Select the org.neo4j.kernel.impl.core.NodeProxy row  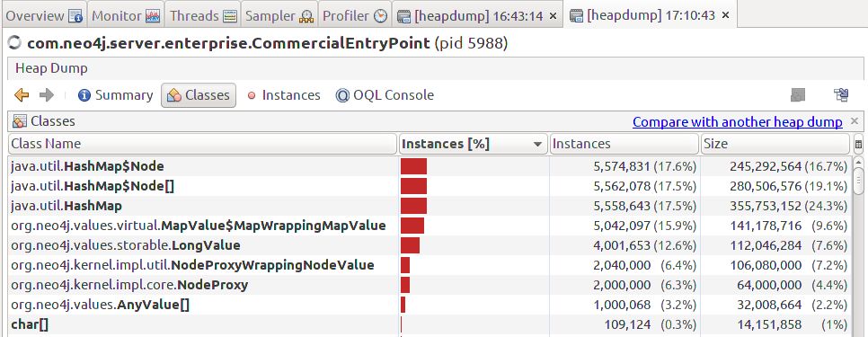(x=430, y=285)
